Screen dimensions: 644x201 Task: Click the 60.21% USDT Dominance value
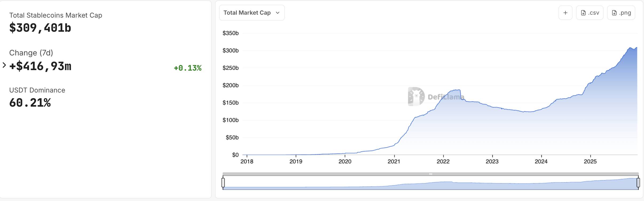pyautogui.click(x=30, y=103)
